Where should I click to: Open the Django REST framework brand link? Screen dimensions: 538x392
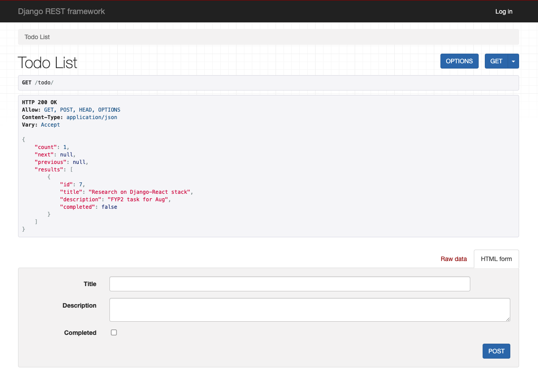coord(62,11)
